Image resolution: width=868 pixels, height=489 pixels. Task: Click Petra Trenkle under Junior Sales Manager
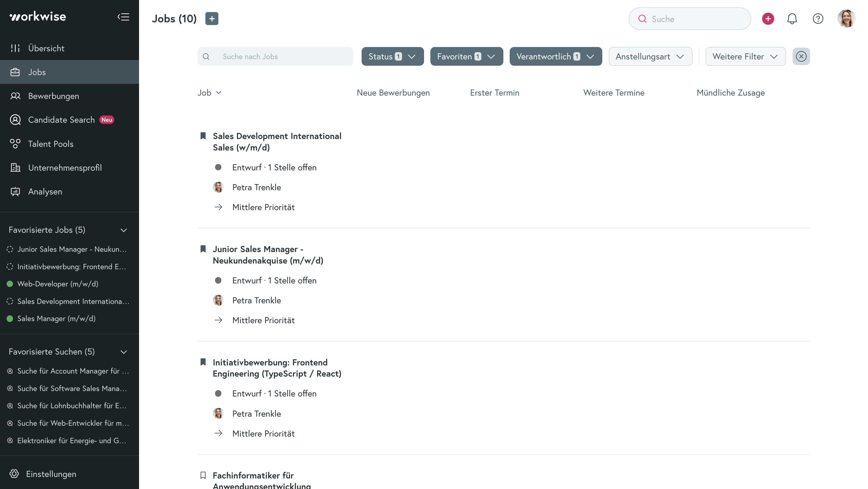coord(256,300)
